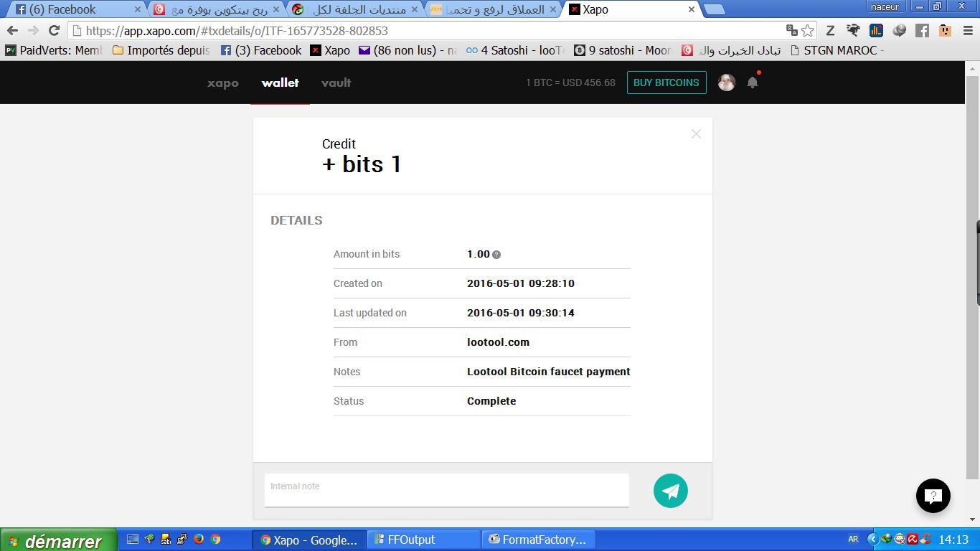Open PaidVerts bookmark

tap(54, 50)
